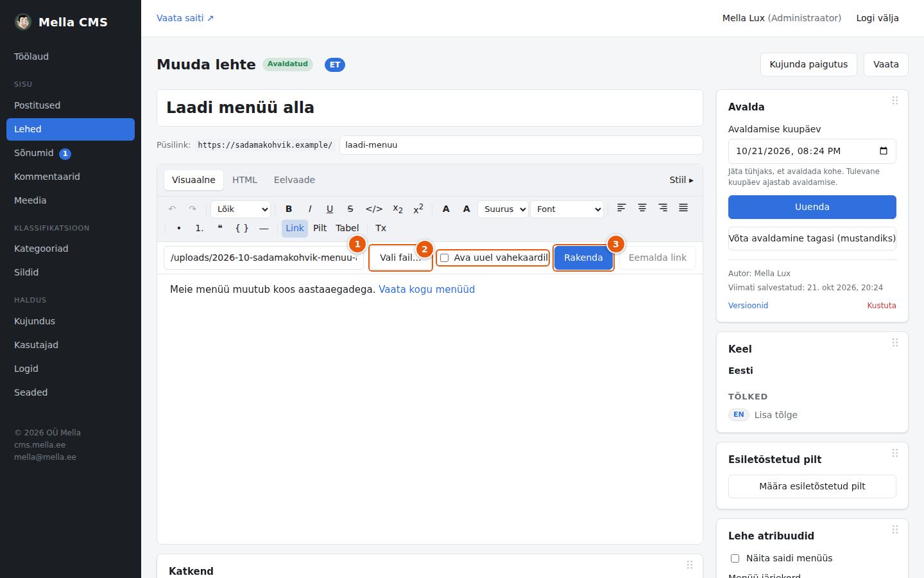This screenshot has width=924, height=578.
Task: Click the Kustuta delete link
Action: point(882,306)
